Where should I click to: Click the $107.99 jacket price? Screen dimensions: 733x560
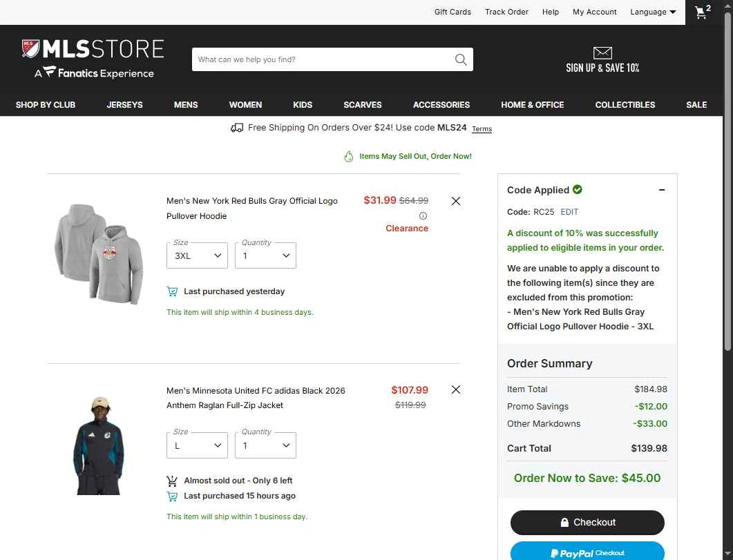point(410,390)
